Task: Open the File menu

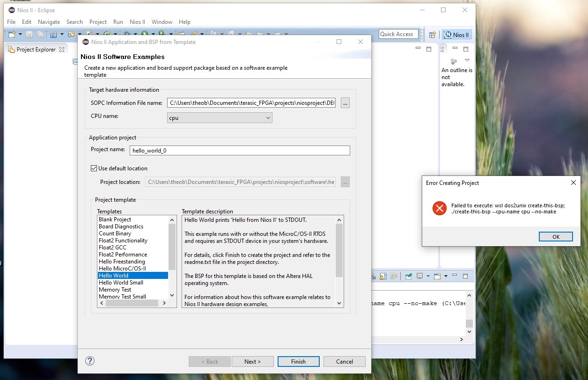Action: point(11,22)
